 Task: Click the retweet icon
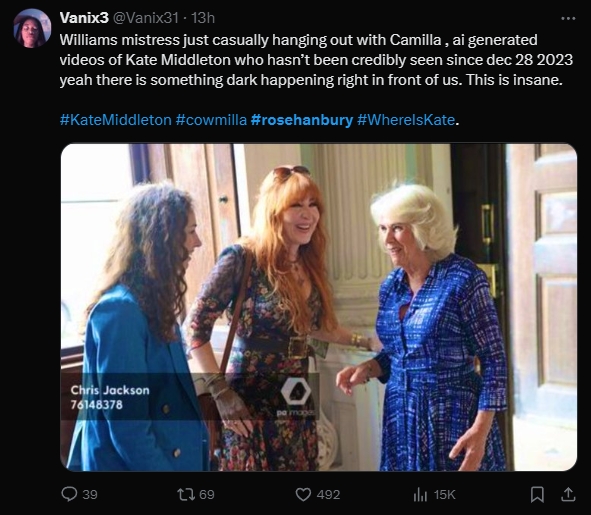pyautogui.click(x=185, y=494)
